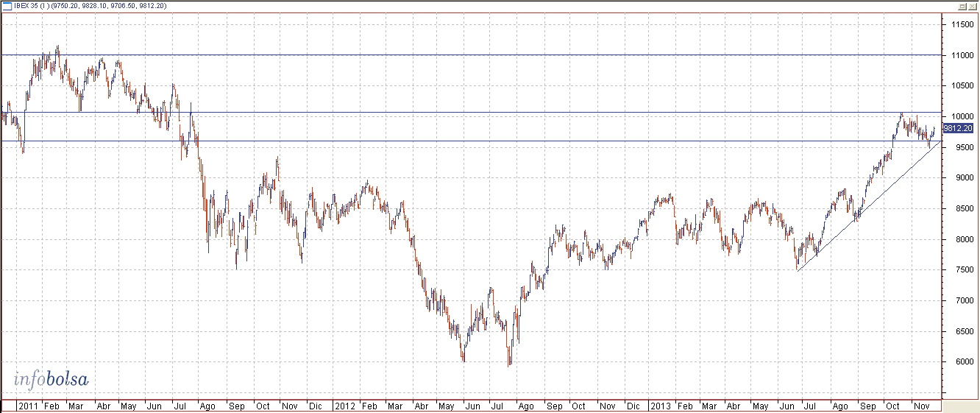Select the current price tag 9812.20
This screenshot has height=413, width=980.
click(x=957, y=128)
